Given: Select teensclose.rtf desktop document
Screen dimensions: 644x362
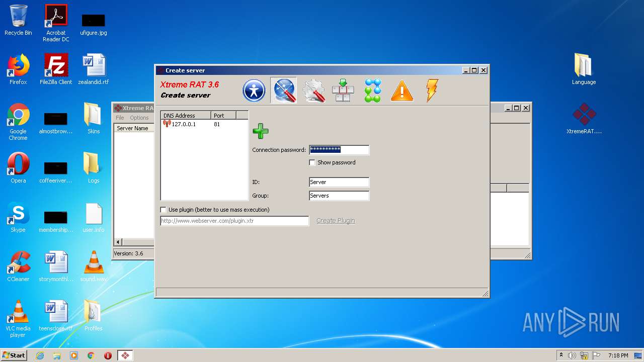Looking at the screenshot, I should [x=56, y=316].
